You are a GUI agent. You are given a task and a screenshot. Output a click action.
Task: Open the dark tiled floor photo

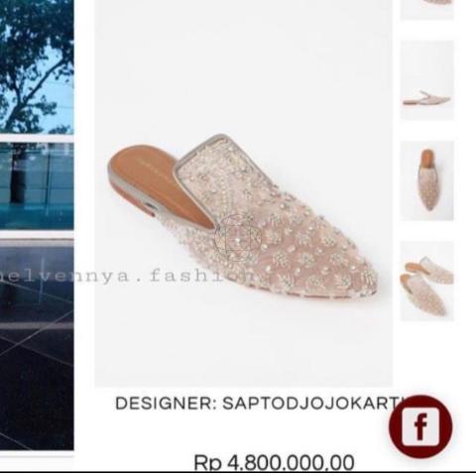point(37,345)
